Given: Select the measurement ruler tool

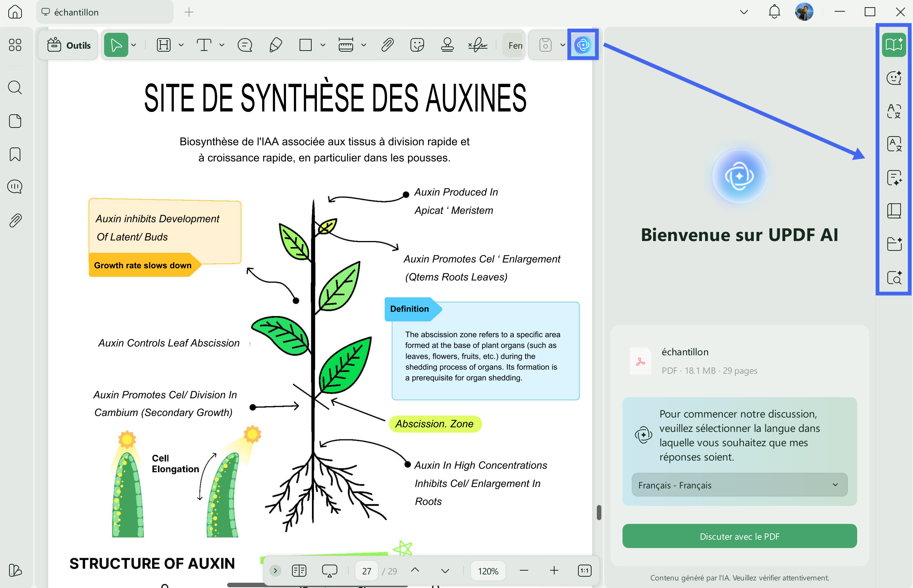Looking at the screenshot, I should [346, 45].
